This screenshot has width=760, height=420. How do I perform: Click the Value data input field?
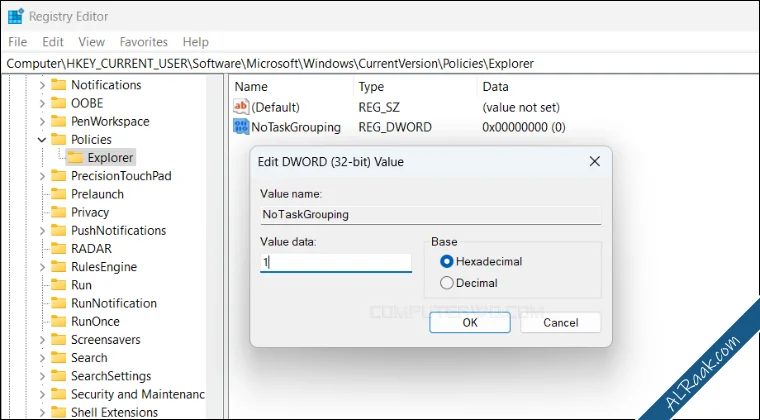pyautogui.click(x=335, y=263)
